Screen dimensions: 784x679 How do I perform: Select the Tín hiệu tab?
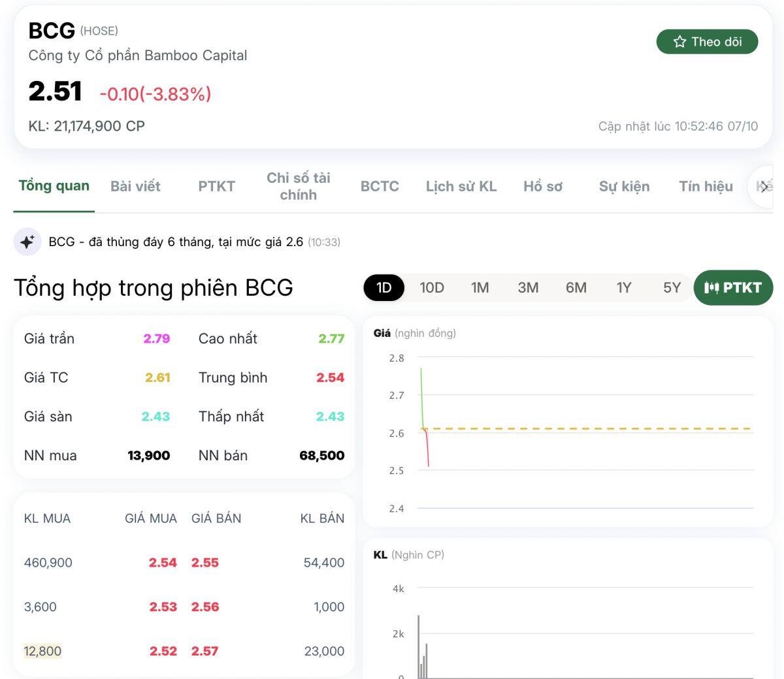click(x=706, y=186)
